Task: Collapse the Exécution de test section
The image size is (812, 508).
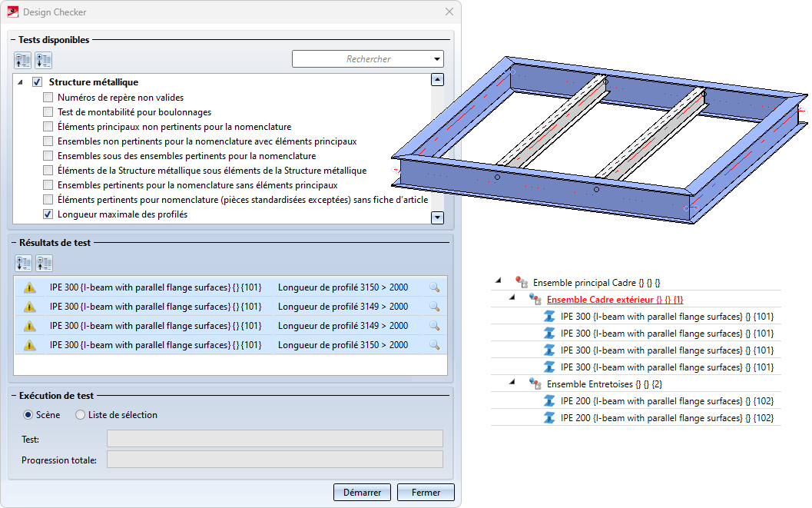Action: point(15,396)
